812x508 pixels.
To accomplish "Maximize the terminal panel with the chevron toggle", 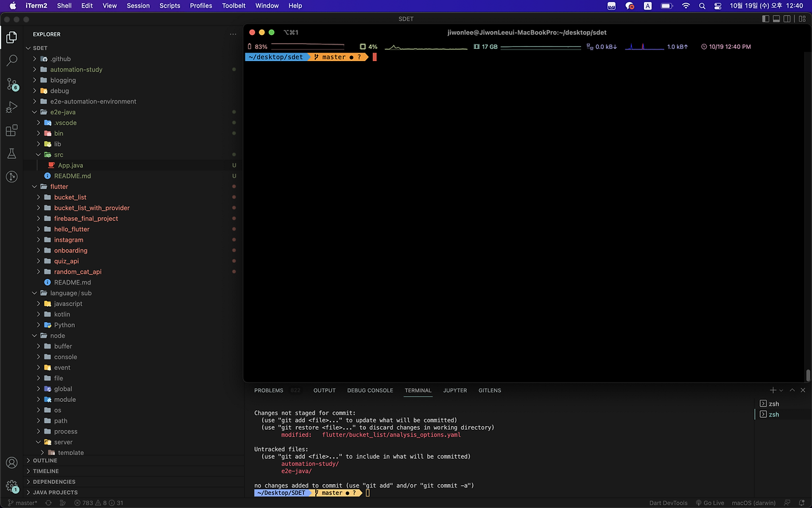I will pos(792,390).
